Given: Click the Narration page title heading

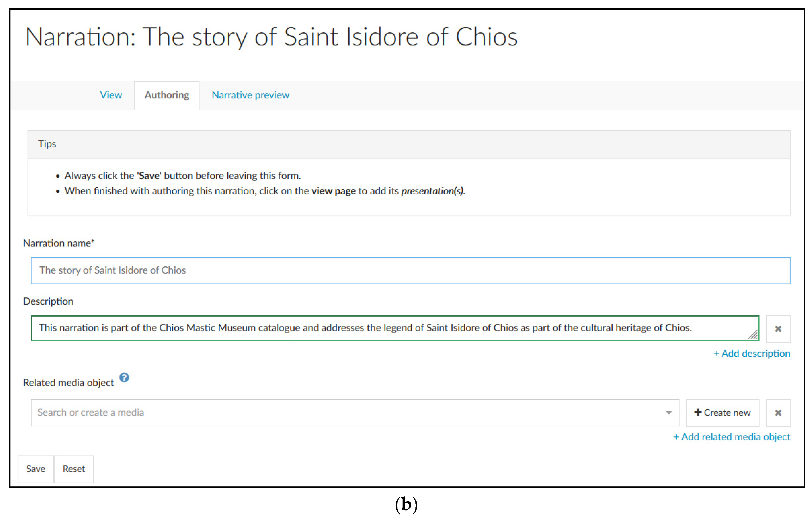Looking at the screenshot, I should click(x=271, y=36).
